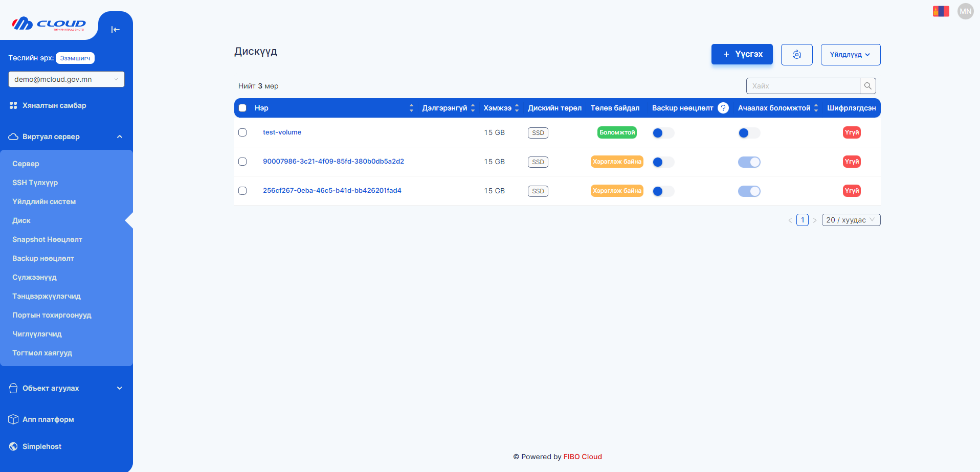The image size is (980, 472).
Task: Click the search magnifier icon
Action: coord(867,86)
